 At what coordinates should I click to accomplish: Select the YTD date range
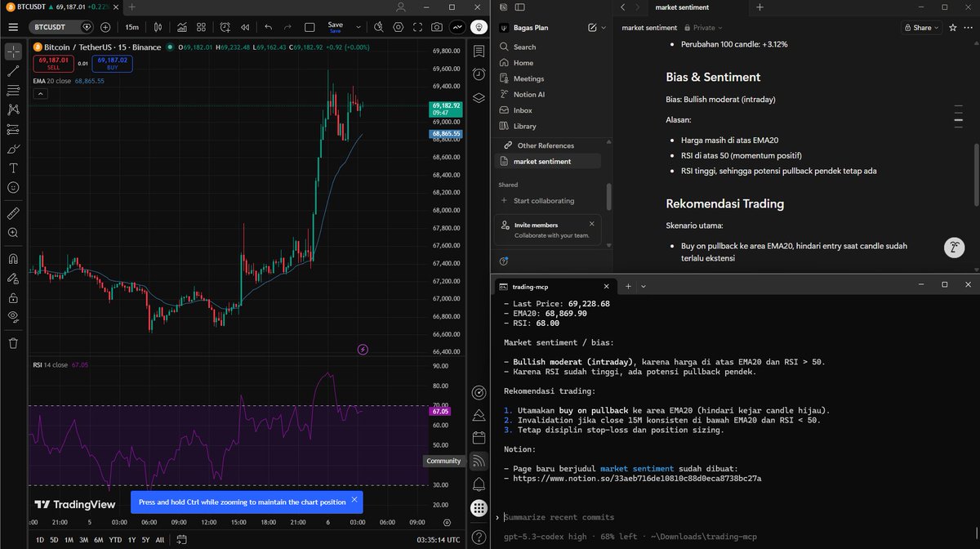point(114,539)
